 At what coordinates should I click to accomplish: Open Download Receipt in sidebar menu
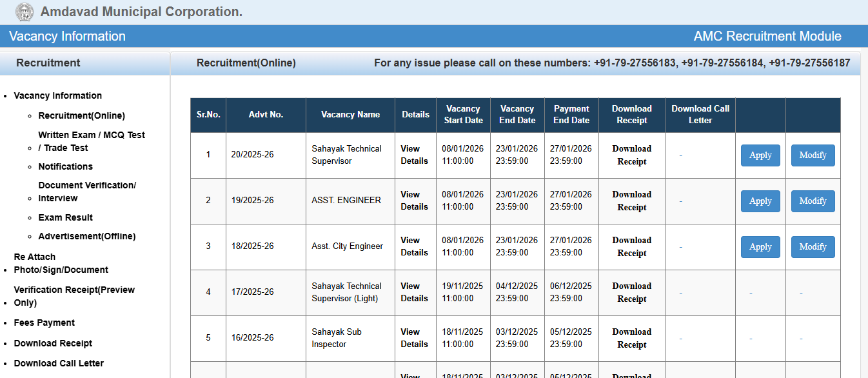coord(53,343)
